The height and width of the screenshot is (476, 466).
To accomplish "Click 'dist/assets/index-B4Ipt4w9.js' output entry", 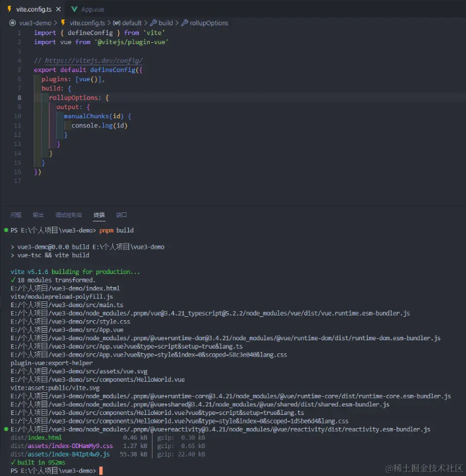I will click(60, 454).
